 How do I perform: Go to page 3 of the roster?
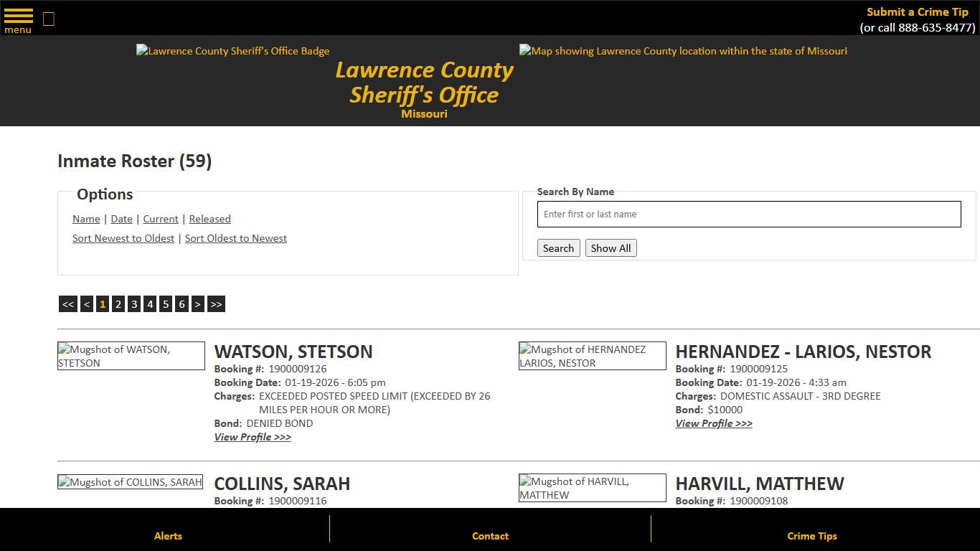coord(133,303)
